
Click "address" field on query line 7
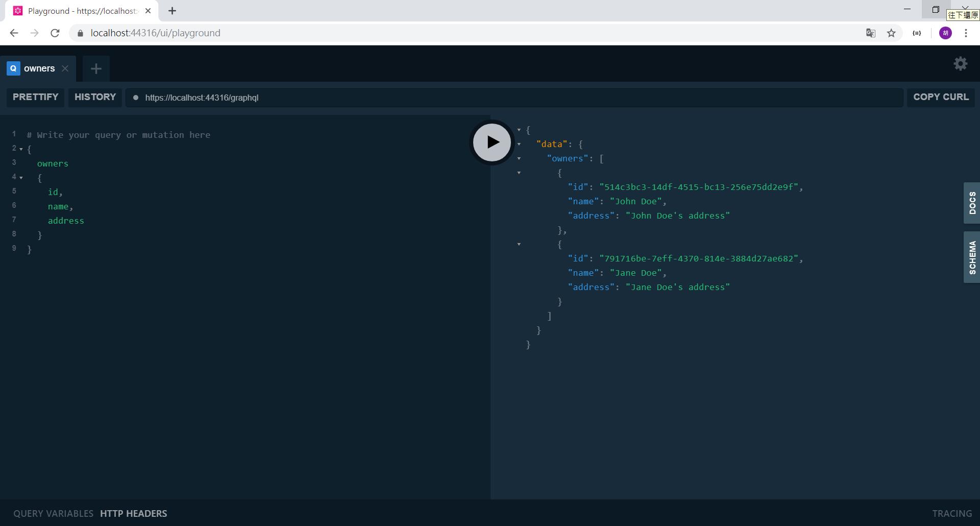pyautogui.click(x=66, y=221)
